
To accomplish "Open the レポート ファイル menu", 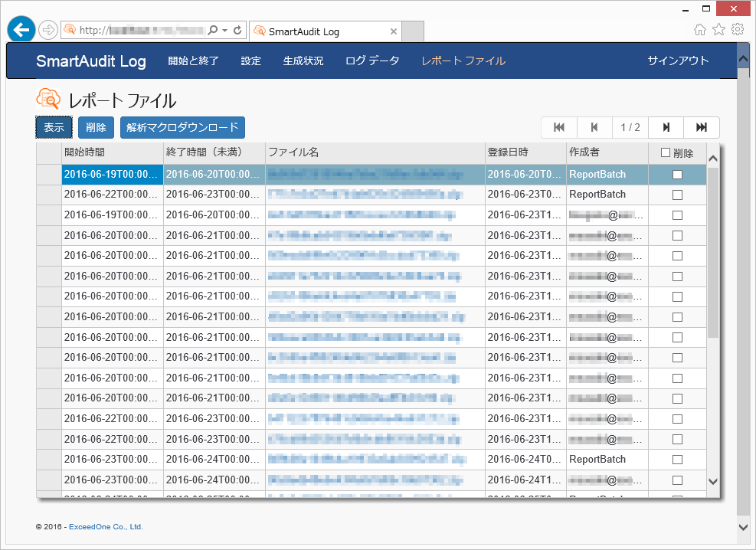I will click(463, 61).
